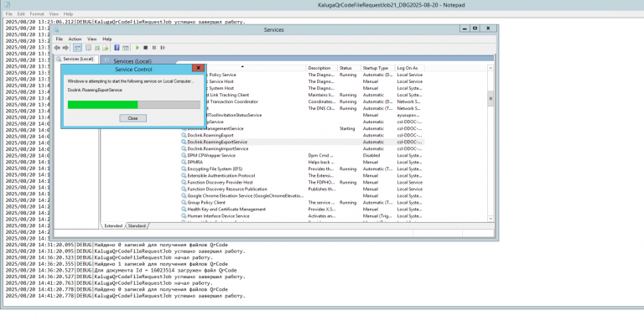
Task: Click the blue Help question-mark toolbar icon
Action: point(117,48)
